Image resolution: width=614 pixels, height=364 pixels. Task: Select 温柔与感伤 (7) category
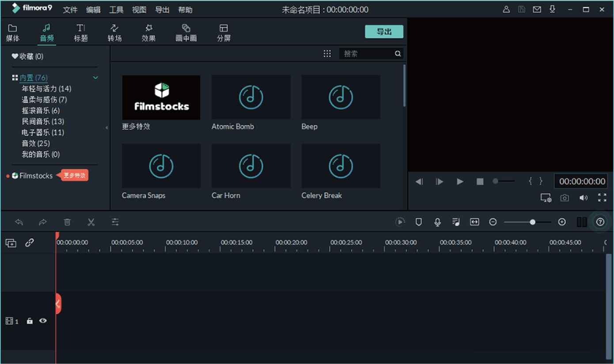44,100
